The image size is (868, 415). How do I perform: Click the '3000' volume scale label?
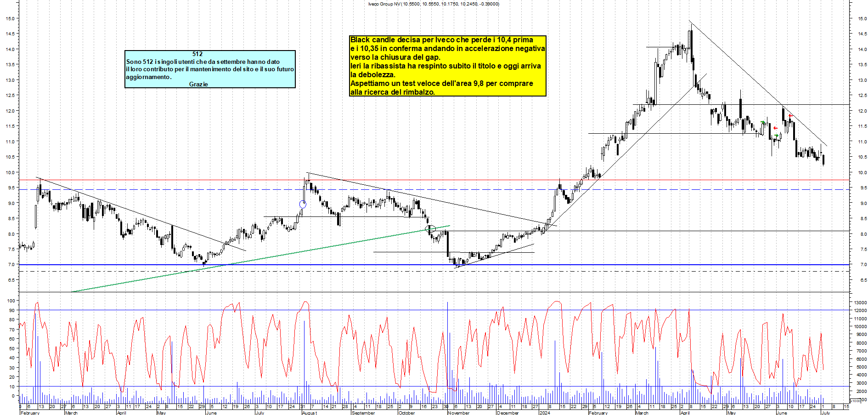click(861, 383)
